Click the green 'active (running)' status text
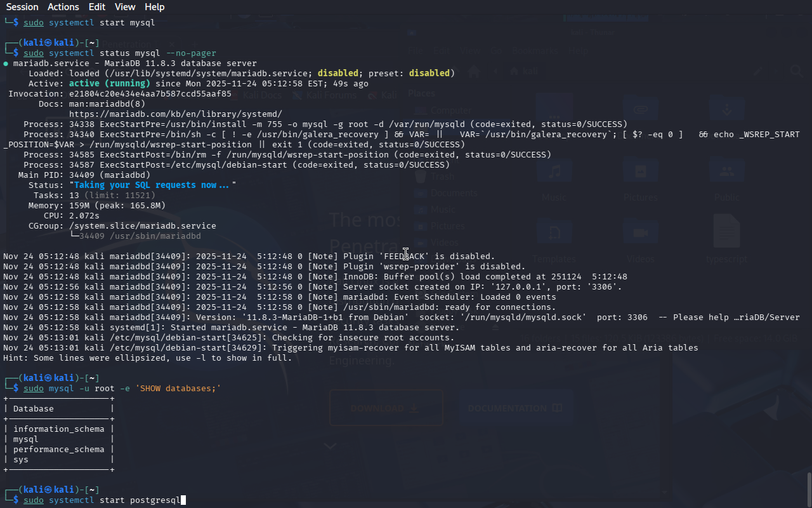 109,84
